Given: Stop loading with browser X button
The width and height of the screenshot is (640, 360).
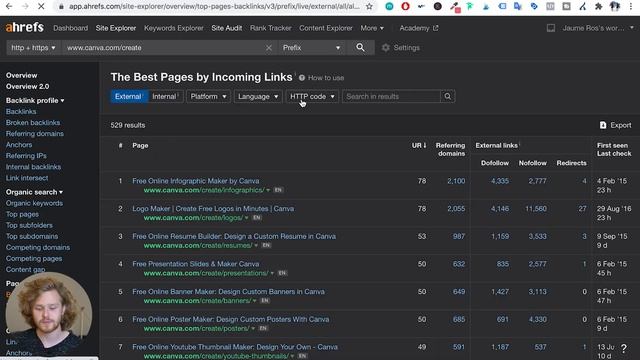Looking at the screenshot, I should (x=41, y=7).
